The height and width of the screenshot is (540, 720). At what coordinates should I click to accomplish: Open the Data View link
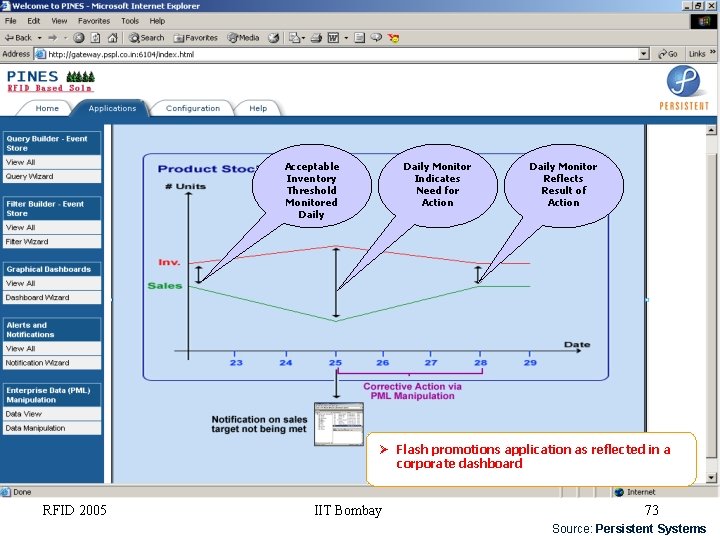click(x=52, y=414)
